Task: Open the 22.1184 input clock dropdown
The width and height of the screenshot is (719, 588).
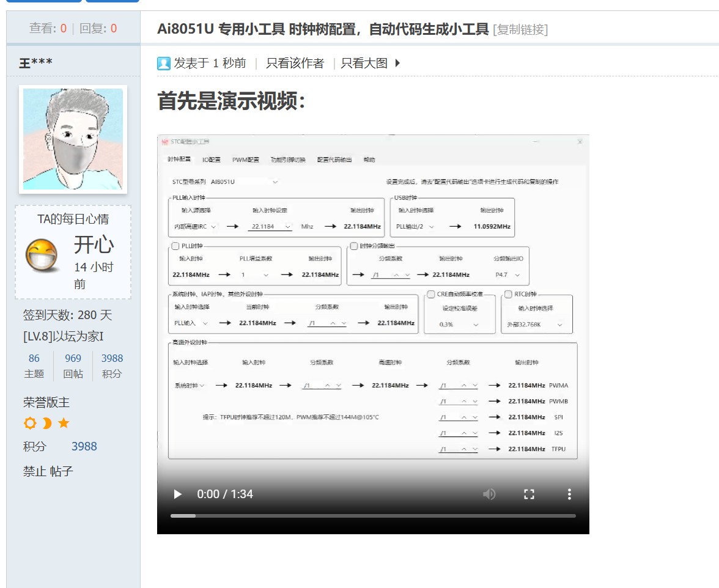Action: [x=270, y=227]
